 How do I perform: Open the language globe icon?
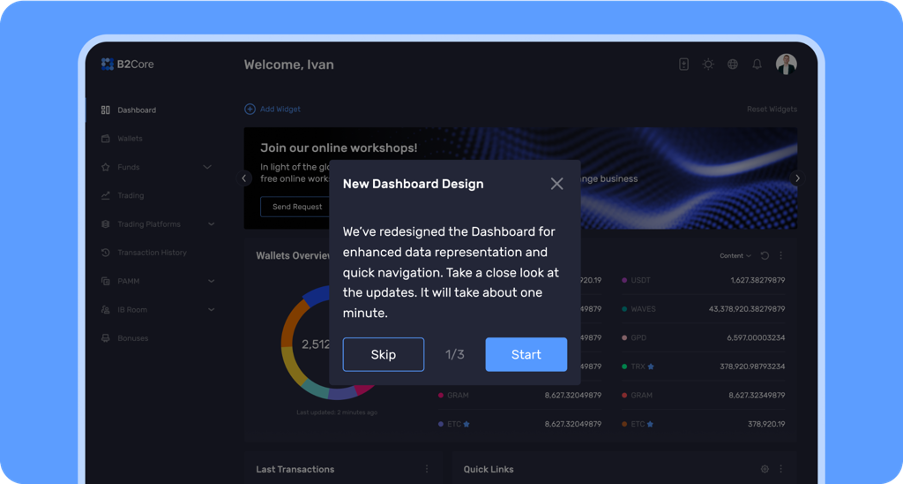[733, 64]
